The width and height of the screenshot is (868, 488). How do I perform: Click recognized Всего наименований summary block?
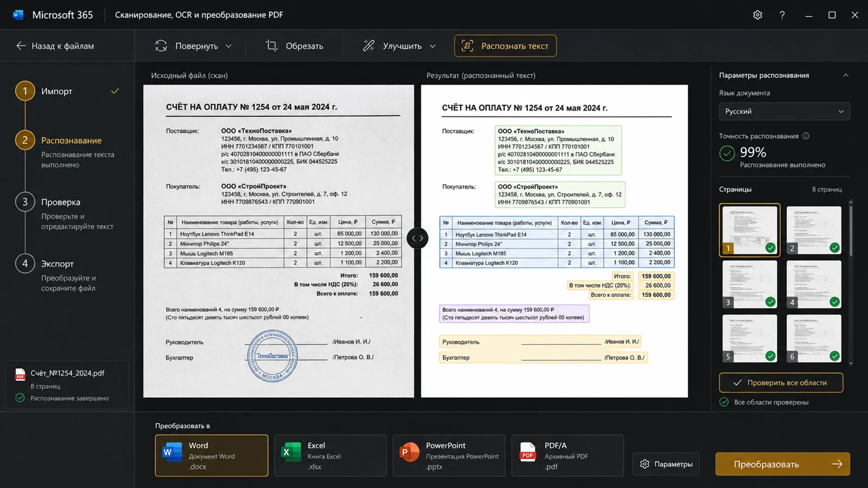514,314
